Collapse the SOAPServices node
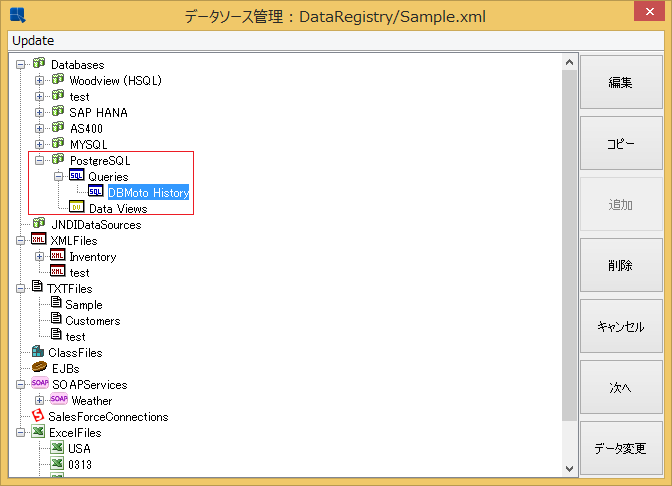Image resolution: width=672 pixels, height=486 pixels. coord(21,384)
